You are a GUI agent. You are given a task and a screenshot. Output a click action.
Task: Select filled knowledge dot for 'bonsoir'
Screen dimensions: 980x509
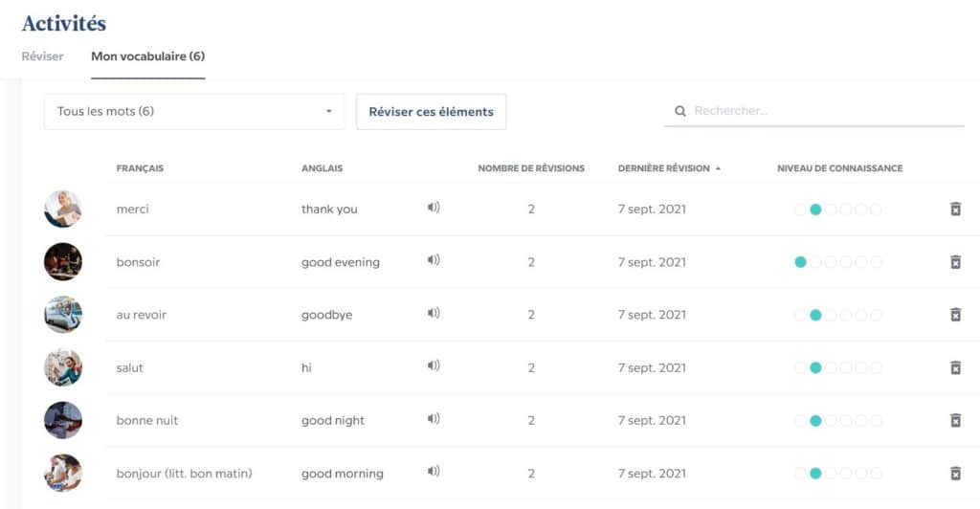coord(800,262)
